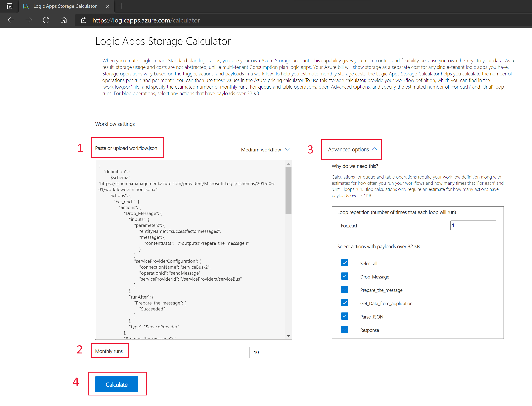
Task: Toggle the Drop_Message checkbox
Action: coord(344,276)
